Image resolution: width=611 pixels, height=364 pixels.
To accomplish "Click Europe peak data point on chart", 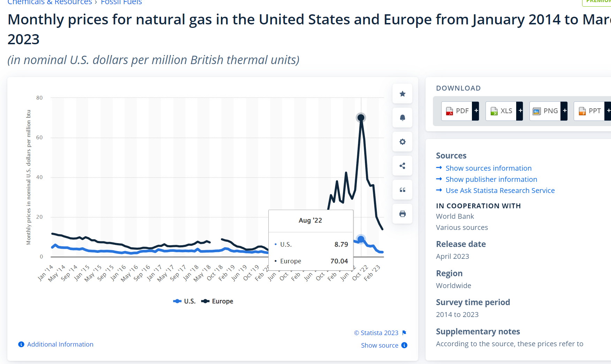I will (361, 118).
